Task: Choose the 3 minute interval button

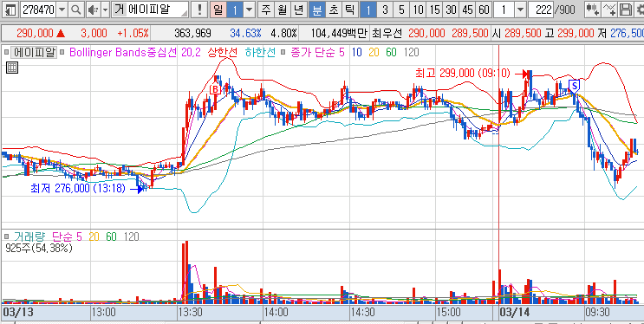Action: point(385,10)
